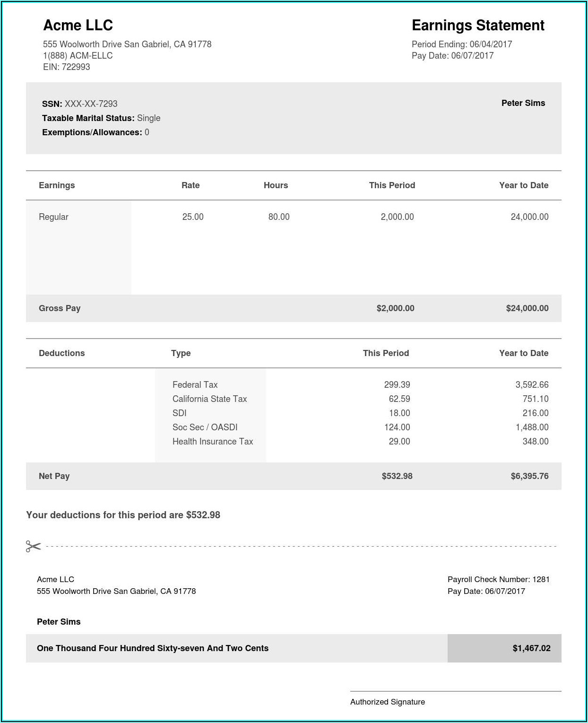
Task: Select the Federal Tax deduction row
Action: point(195,384)
